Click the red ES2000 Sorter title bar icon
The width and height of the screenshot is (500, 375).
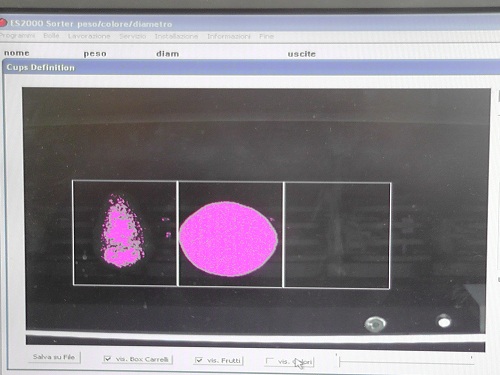tap(3, 23)
